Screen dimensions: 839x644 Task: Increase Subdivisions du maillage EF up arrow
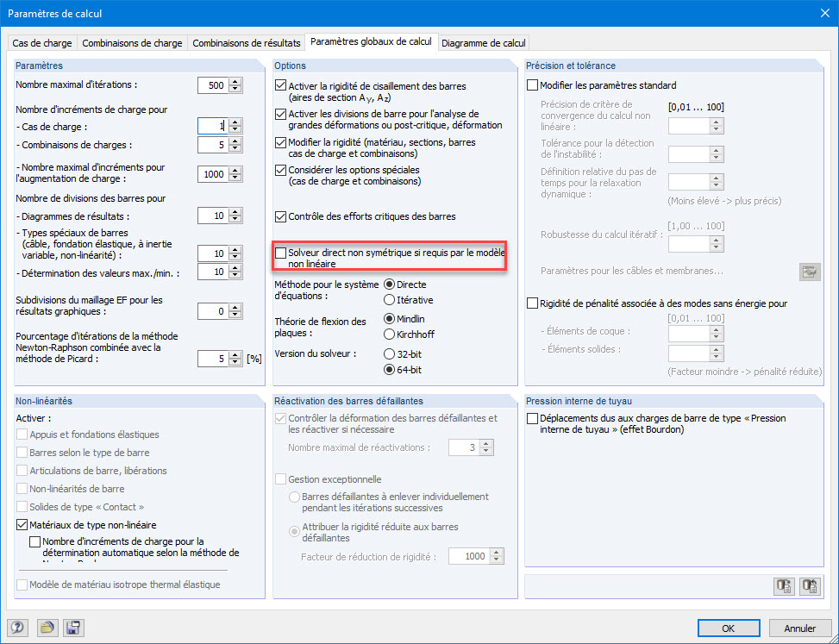point(235,308)
